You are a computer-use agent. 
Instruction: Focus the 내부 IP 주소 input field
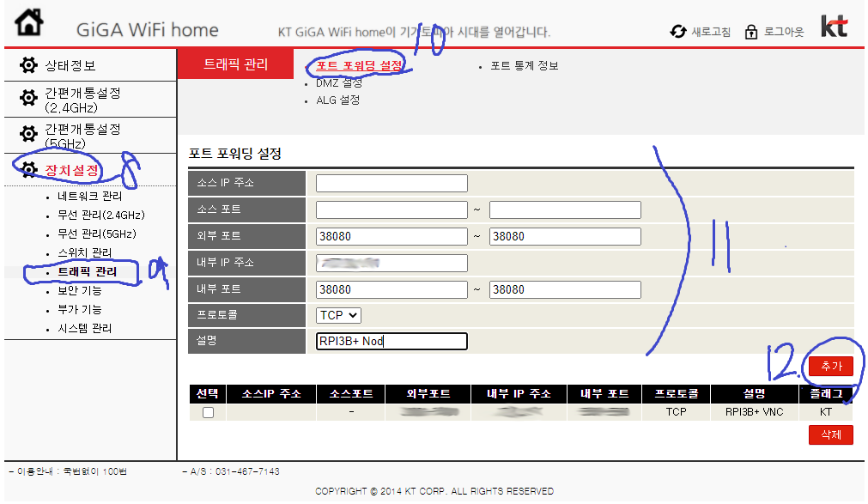(392, 263)
